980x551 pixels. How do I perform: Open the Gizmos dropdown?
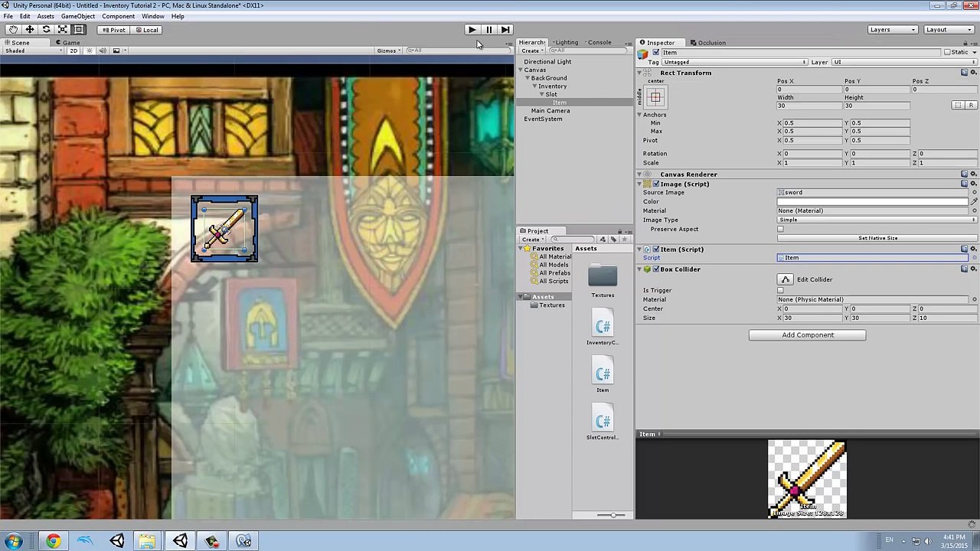pos(389,51)
